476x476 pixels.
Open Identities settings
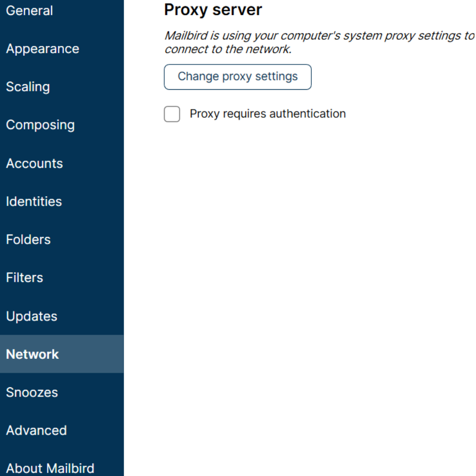[x=61, y=201]
